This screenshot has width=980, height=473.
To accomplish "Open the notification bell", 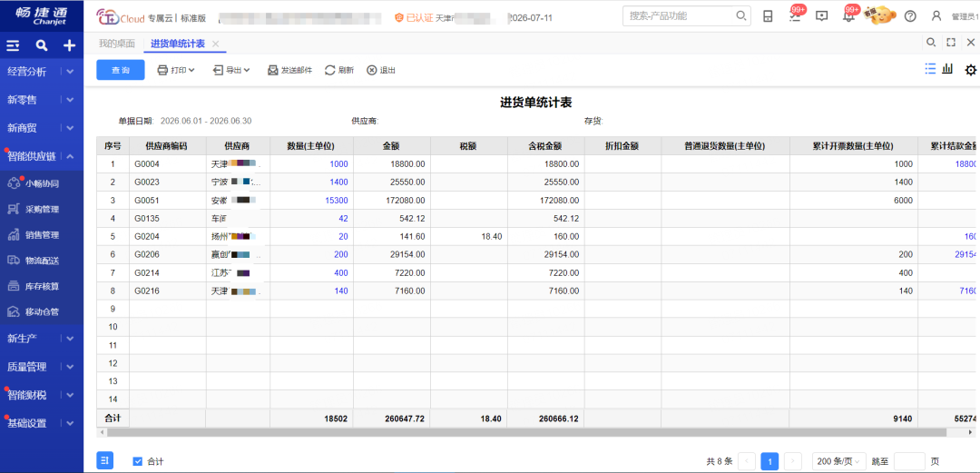I will coord(848,15).
